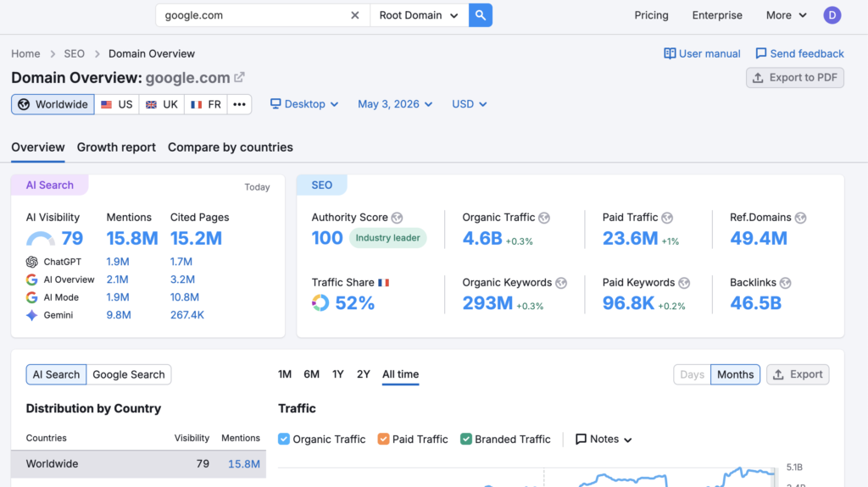Toggle the Paid Traffic checkbox
The image size is (868, 487).
pyautogui.click(x=383, y=439)
